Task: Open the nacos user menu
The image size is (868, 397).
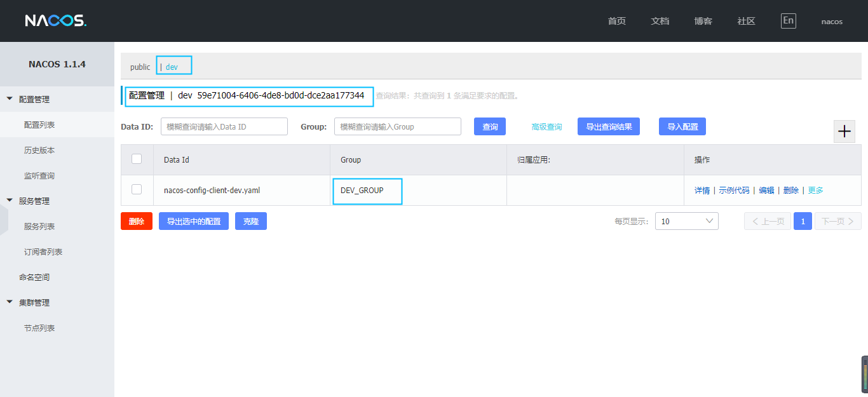Action: click(832, 21)
